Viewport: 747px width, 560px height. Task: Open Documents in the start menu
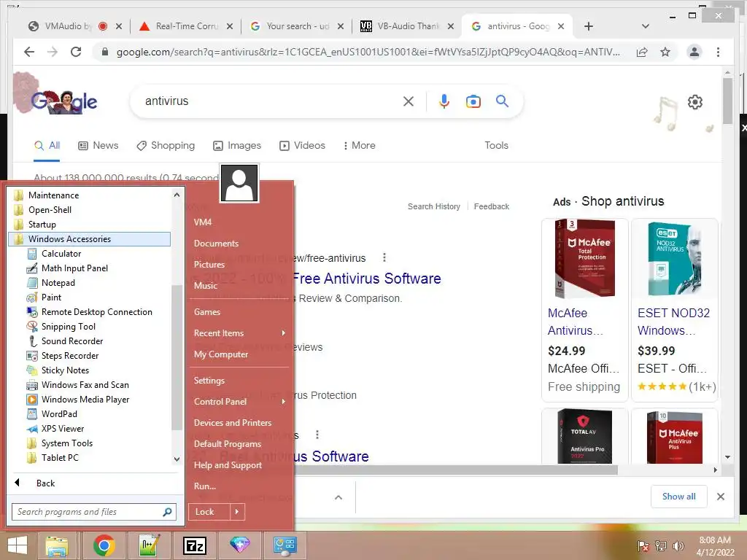click(216, 244)
